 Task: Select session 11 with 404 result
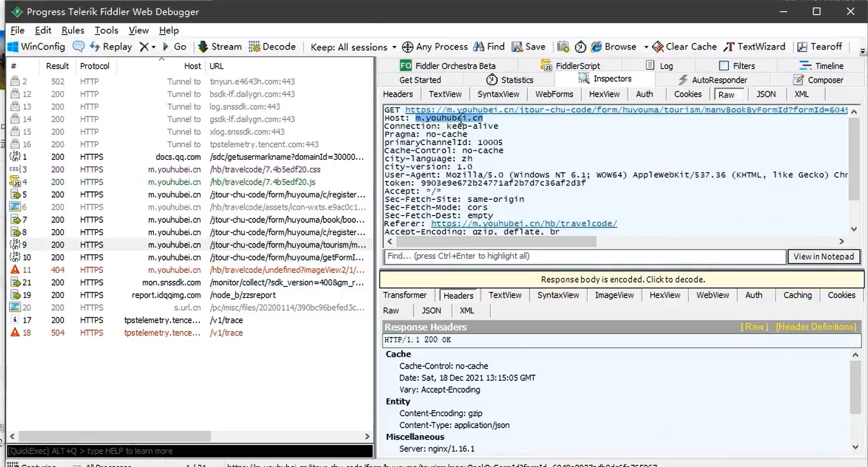coord(189,270)
